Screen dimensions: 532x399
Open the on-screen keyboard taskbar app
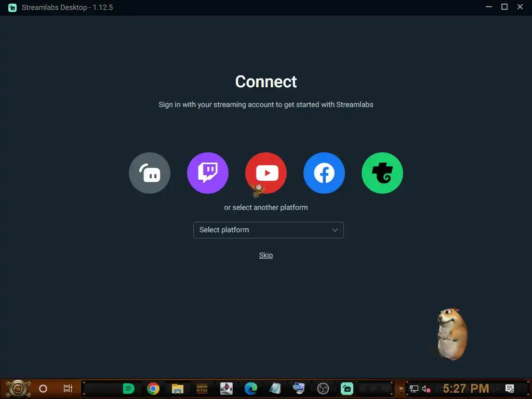point(299,389)
